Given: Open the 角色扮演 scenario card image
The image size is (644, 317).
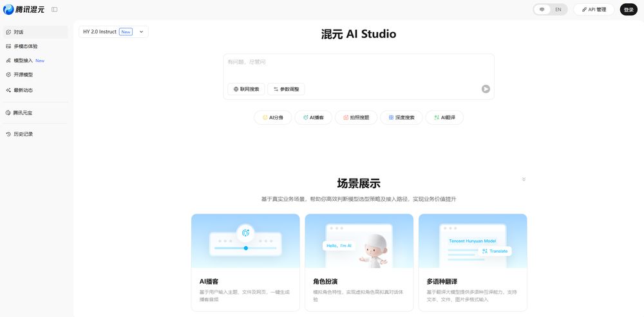Looking at the screenshot, I should (x=359, y=240).
